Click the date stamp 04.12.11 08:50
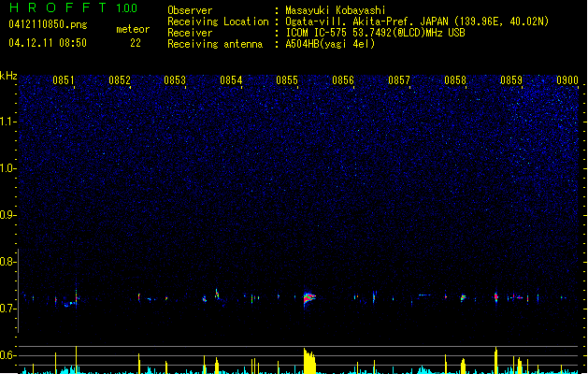588x374 pixels. click(48, 43)
